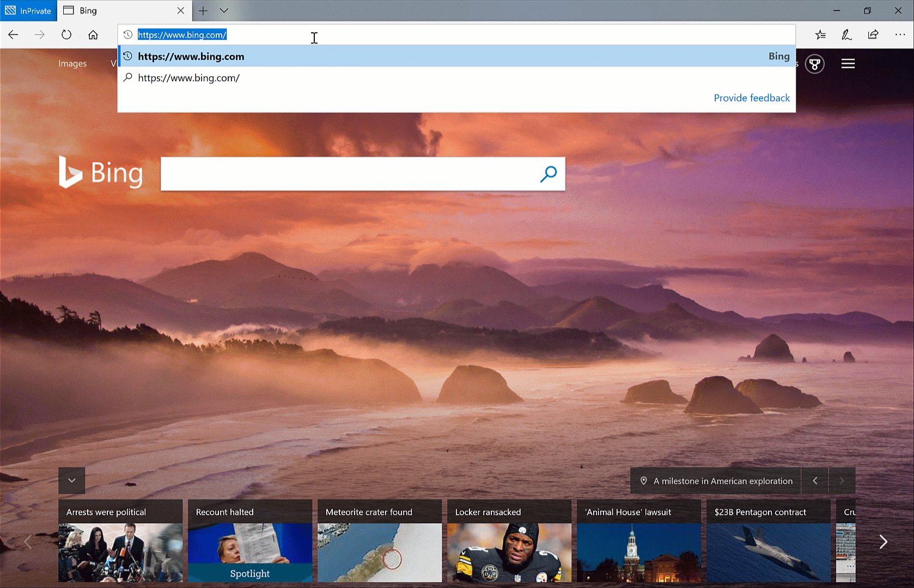The height and width of the screenshot is (588, 914).
Task: Open Microsoft Edge Web Notes pen tool
Action: (x=846, y=34)
